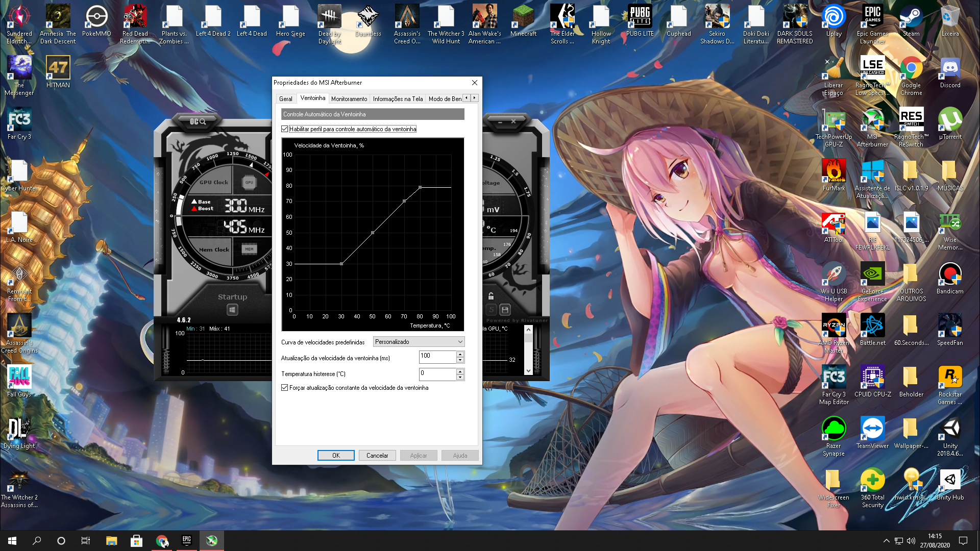The width and height of the screenshot is (980, 551).
Task: Open the Minecraft desktop icon
Action: [x=523, y=21]
